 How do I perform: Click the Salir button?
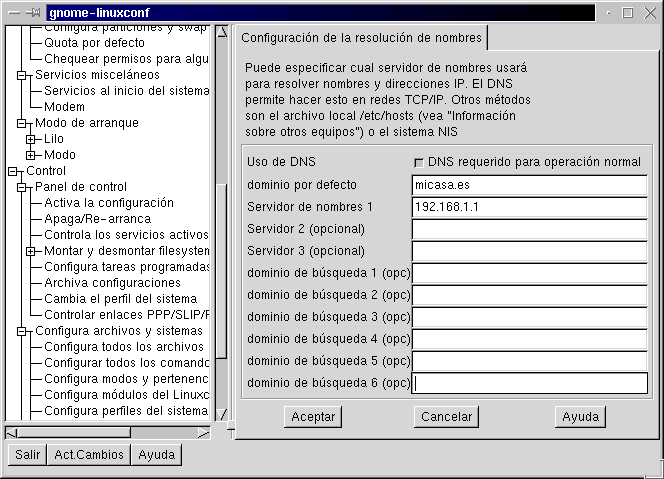[x=28, y=455]
